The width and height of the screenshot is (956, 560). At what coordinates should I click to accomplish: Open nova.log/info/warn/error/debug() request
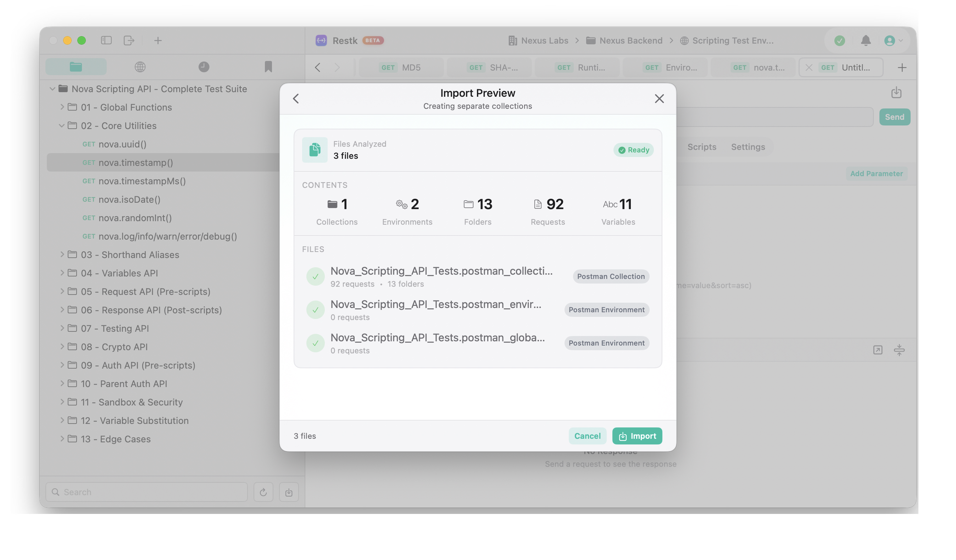(x=168, y=236)
